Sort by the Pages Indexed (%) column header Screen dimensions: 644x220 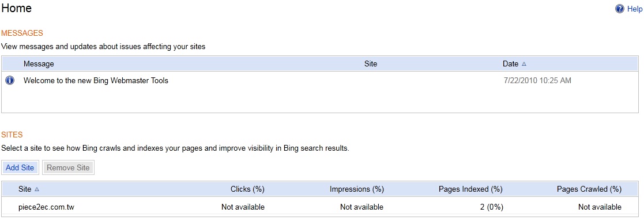[x=470, y=189]
